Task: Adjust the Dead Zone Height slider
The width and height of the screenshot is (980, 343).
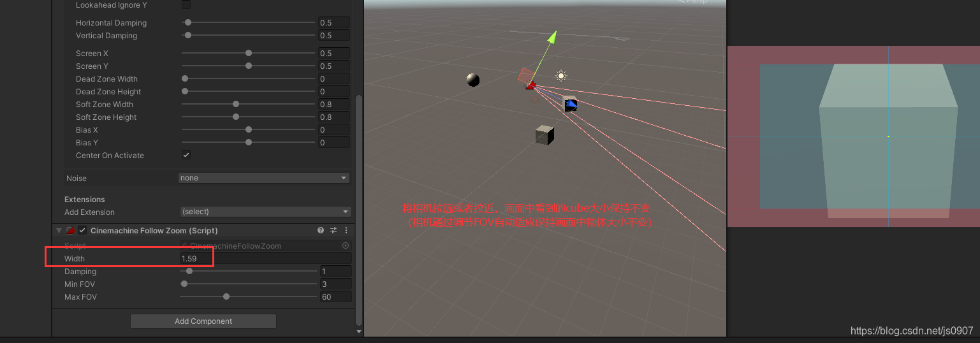Action: point(249,91)
